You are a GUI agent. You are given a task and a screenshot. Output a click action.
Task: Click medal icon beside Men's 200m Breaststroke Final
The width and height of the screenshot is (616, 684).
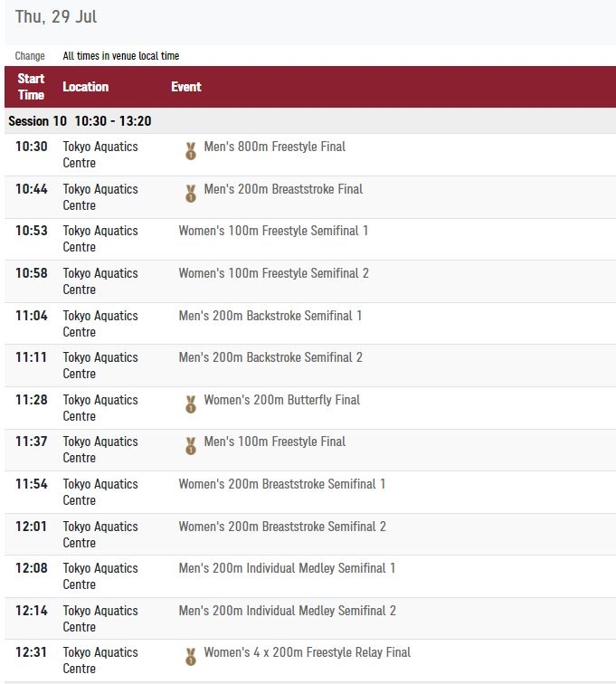click(x=191, y=194)
